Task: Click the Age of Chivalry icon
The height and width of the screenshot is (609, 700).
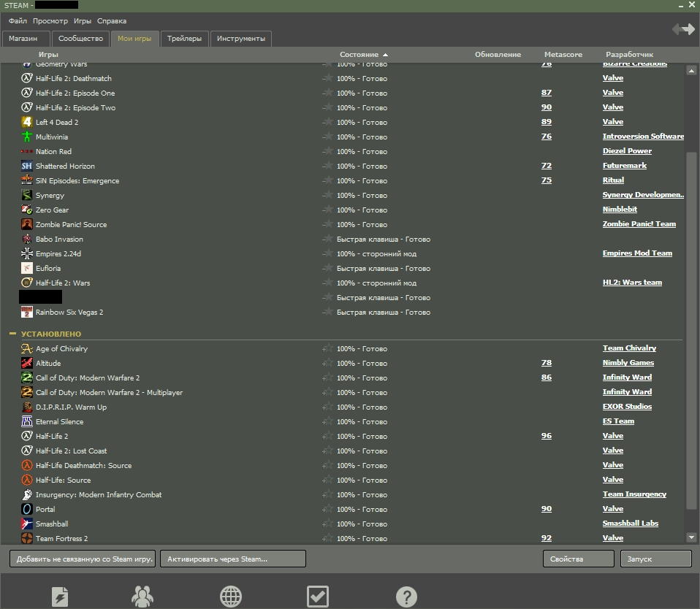Action: 27,348
